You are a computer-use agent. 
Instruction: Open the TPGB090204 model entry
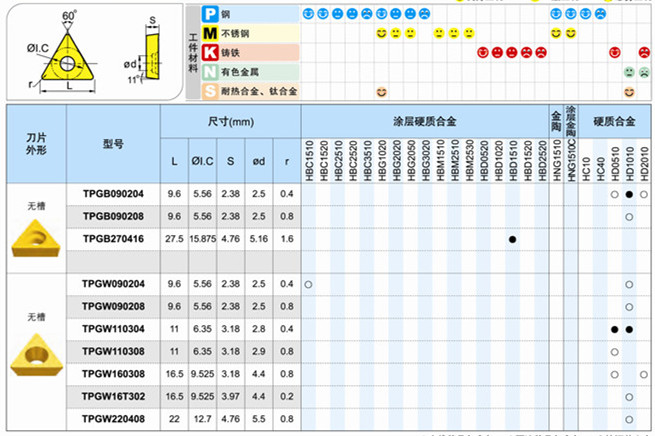click(x=113, y=194)
